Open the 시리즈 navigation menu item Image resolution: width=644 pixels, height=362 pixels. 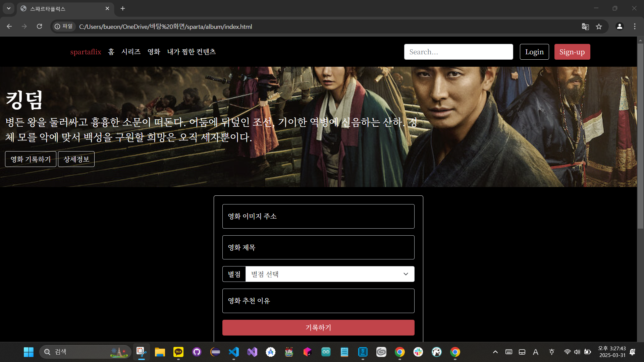(x=131, y=52)
